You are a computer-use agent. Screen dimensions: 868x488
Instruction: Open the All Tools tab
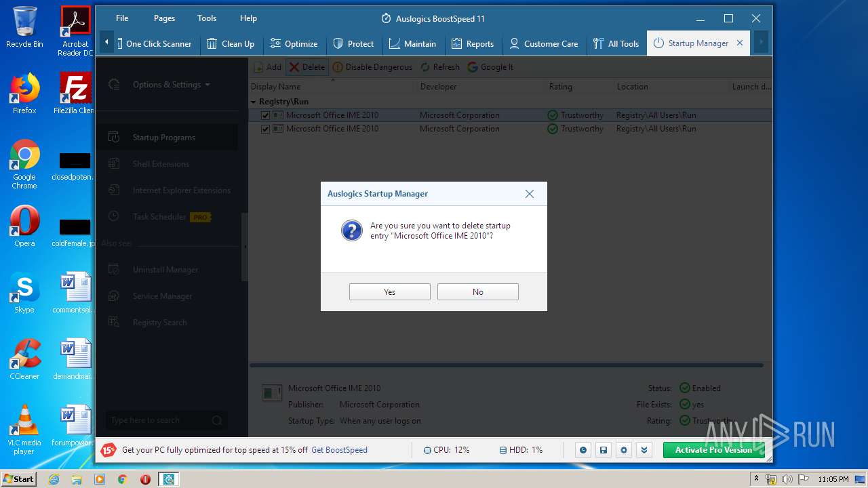[x=616, y=43]
